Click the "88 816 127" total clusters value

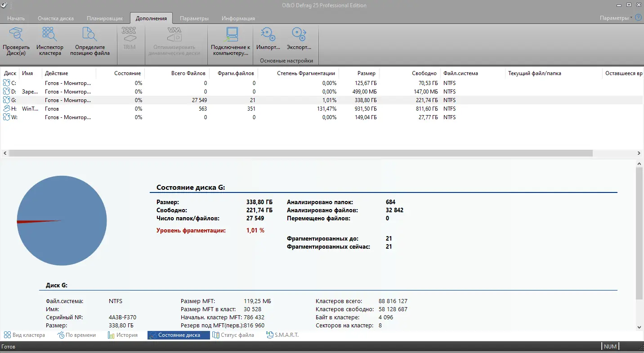click(393, 301)
